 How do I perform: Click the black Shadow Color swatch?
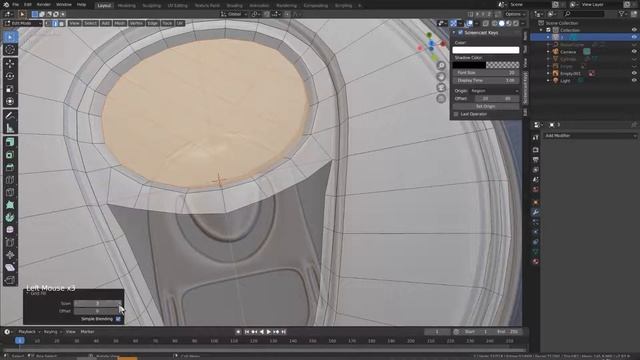click(x=486, y=65)
